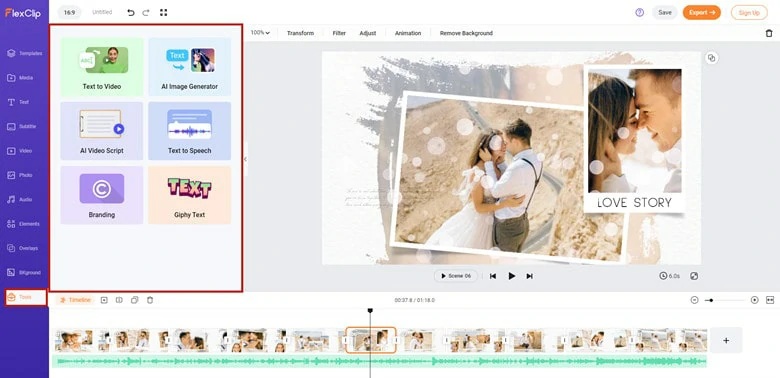Open the Branding tool card
Image resolution: width=780 pixels, height=378 pixels.
coord(102,195)
